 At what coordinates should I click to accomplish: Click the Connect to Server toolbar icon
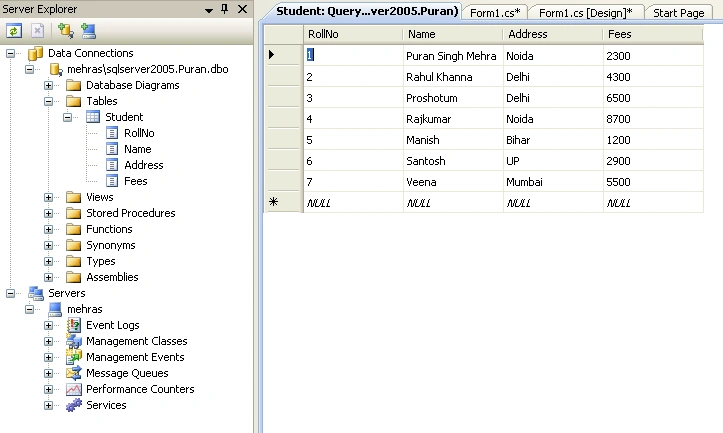88,31
